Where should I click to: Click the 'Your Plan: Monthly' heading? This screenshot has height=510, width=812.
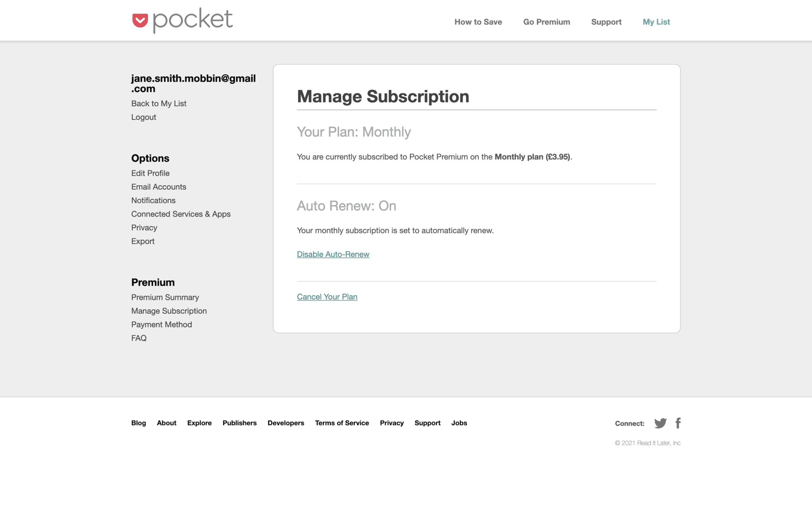pyautogui.click(x=354, y=132)
